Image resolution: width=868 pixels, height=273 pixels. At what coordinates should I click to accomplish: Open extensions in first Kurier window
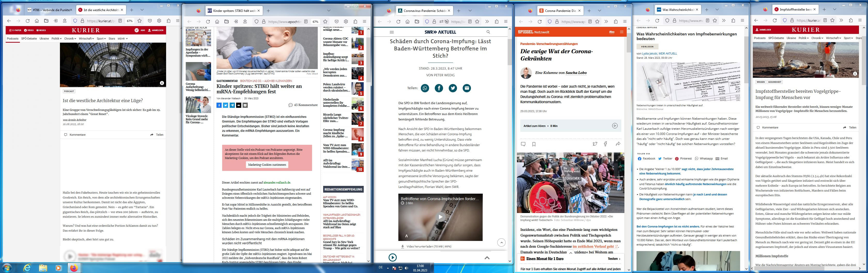tap(169, 21)
